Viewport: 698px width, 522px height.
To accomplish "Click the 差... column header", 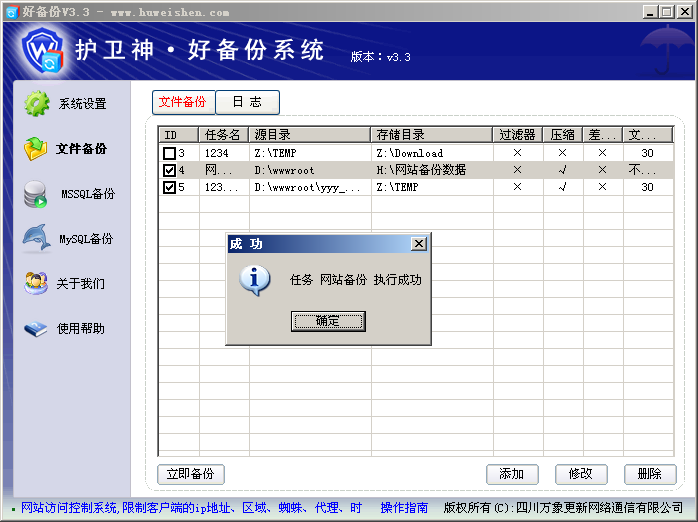I will (x=603, y=135).
